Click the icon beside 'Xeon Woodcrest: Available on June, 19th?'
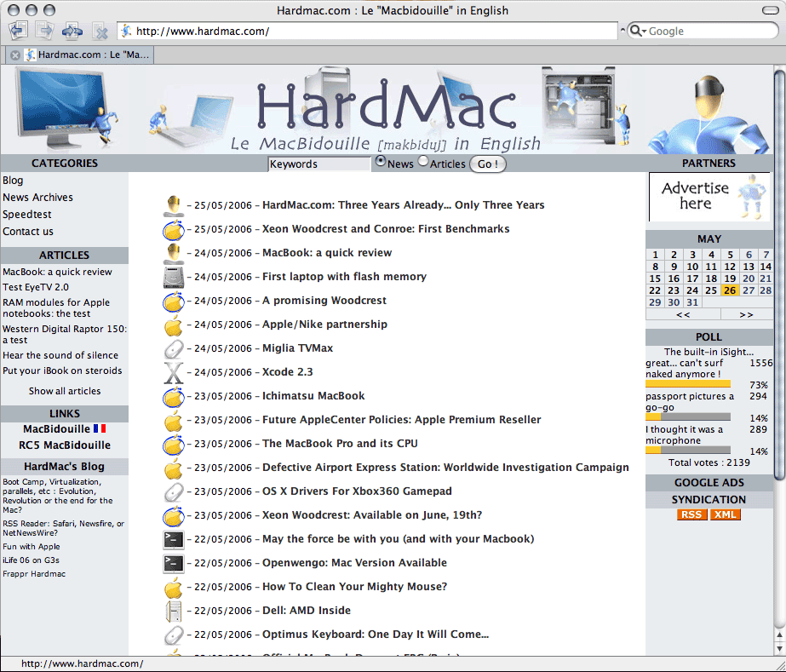Viewport: 786px width, 672px height. point(174,516)
